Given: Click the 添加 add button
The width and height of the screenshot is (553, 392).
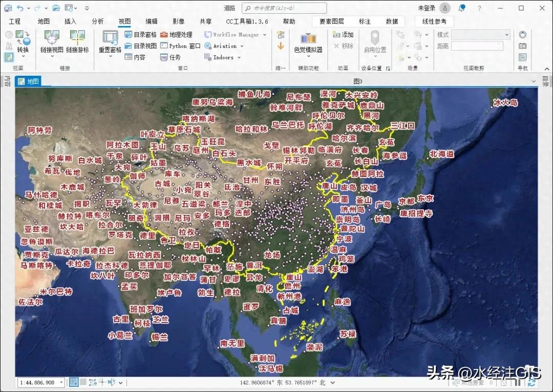Looking at the screenshot, I should pyautogui.click(x=344, y=35).
